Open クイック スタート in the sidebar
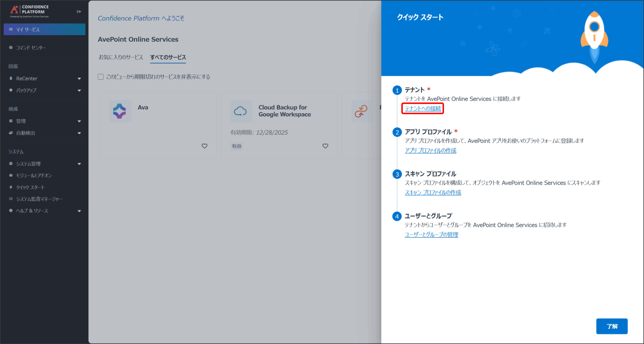This screenshot has height=344, width=644. [30, 187]
